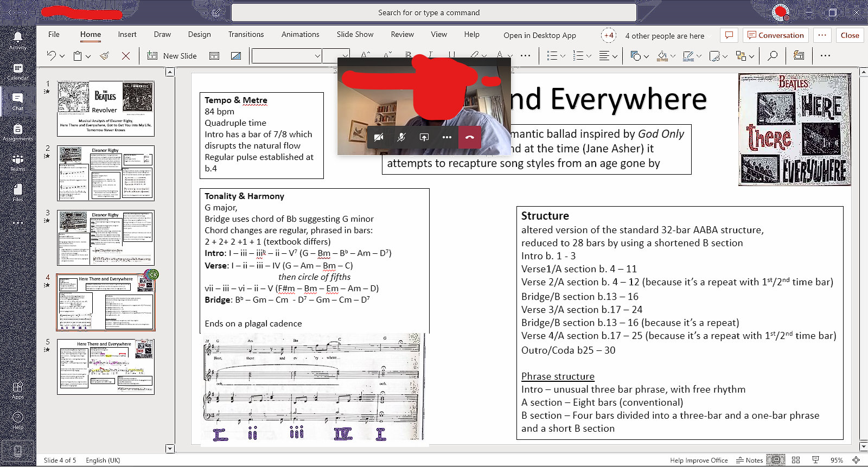The image size is (868, 467).
Task: Select slide 2 Eleanor Rigby thumbnail
Action: pos(106,173)
